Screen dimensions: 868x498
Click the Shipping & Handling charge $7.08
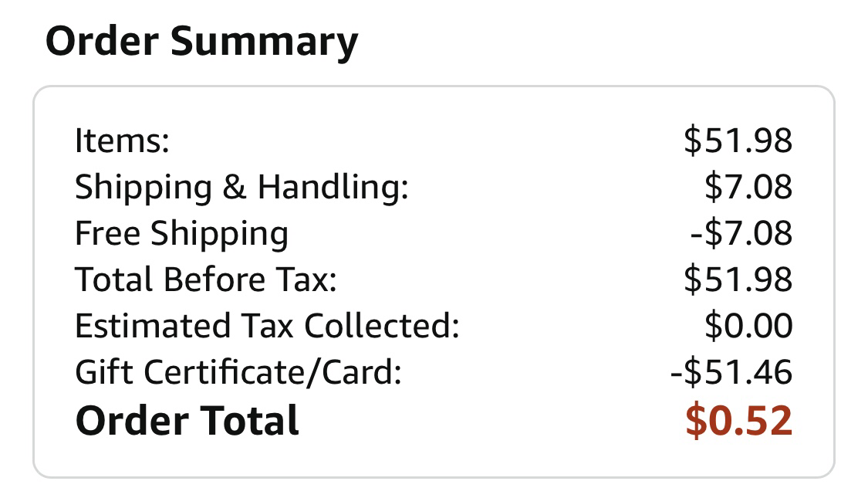(x=748, y=188)
